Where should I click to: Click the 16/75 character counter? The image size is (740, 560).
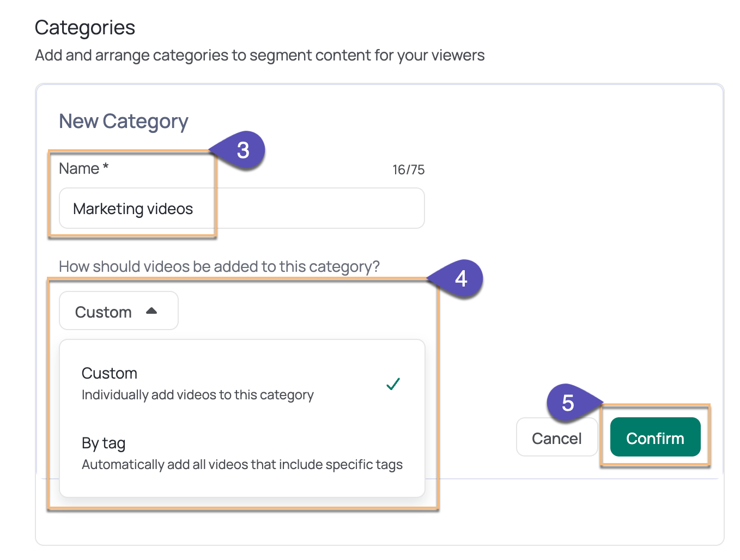tap(408, 170)
